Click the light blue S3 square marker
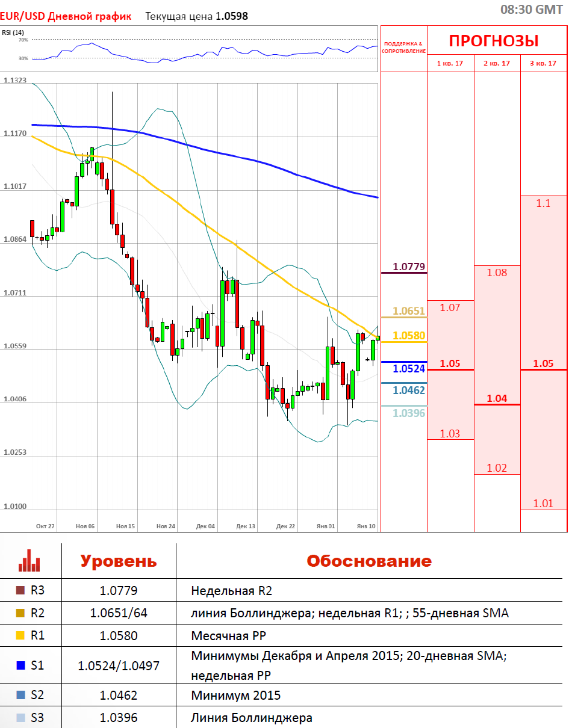The width and height of the screenshot is (569, 728). [21, 717]
